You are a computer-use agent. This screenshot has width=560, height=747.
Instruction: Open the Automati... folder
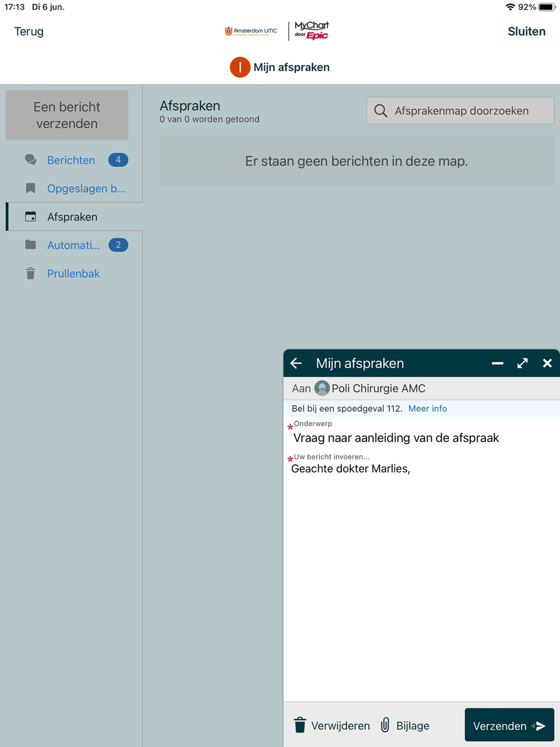tap(73, 245)
